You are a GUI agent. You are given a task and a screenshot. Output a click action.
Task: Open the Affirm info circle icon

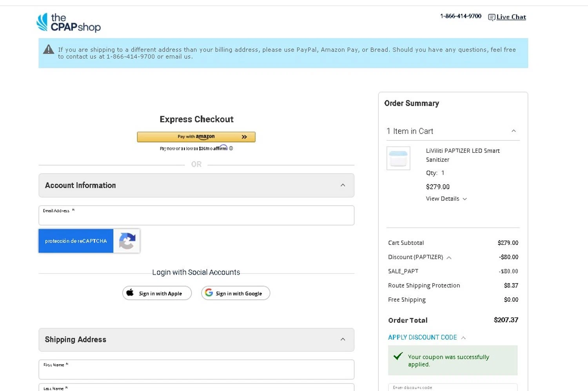coord(231,148)
